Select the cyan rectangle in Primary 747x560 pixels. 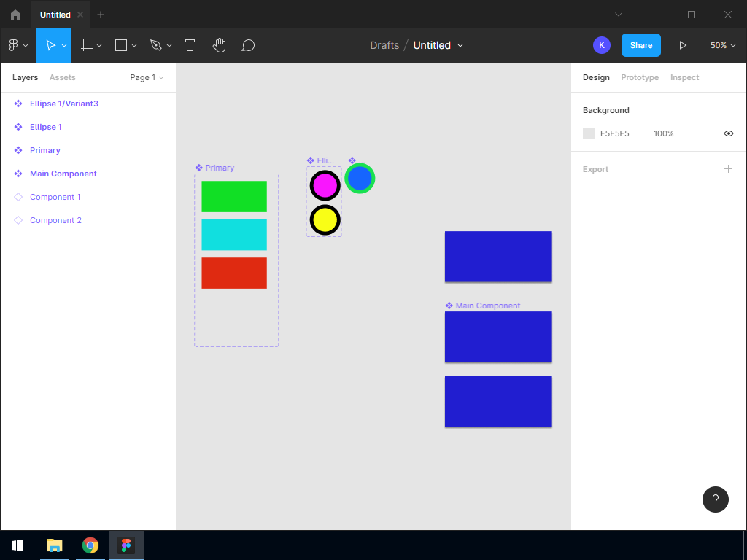234,235
